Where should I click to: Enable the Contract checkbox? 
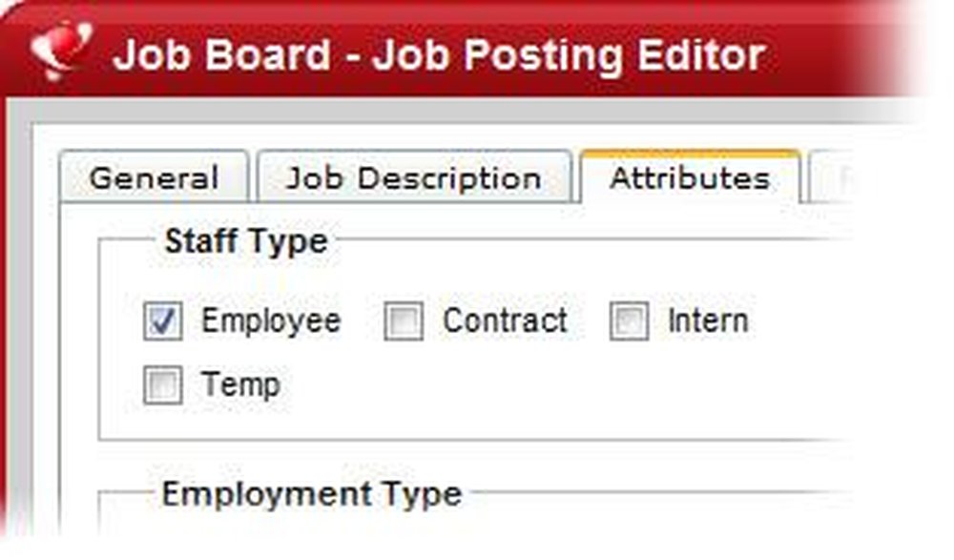404,322
